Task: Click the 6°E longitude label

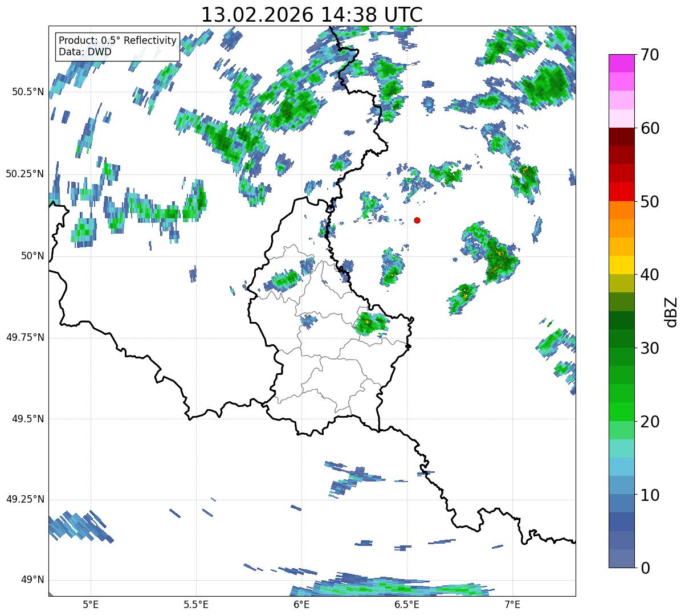Action: (301, 605)
